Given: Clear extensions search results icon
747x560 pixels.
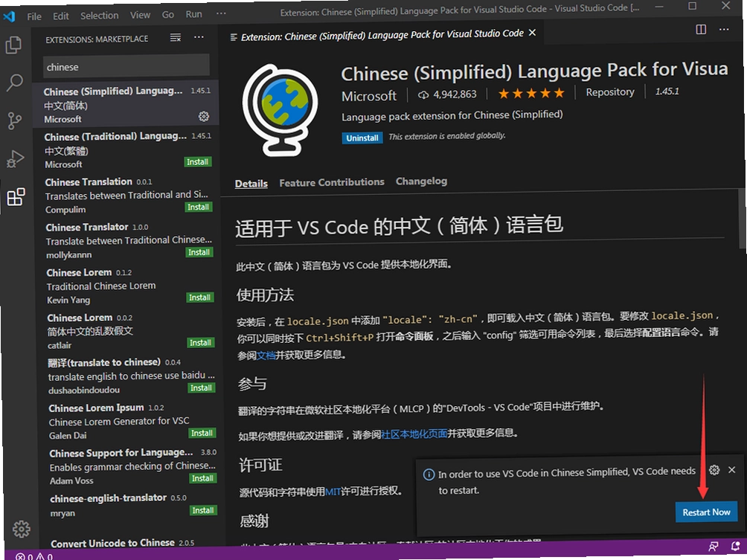Looking at the screenshot, I should (176, 37).
